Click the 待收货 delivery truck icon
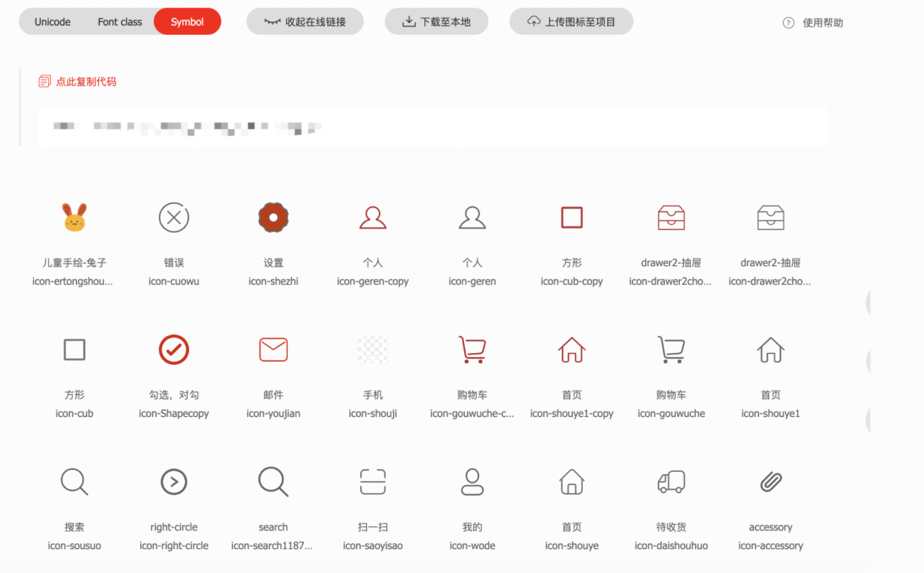The width and height of the screenshot is (924, 573). (671, 481)
